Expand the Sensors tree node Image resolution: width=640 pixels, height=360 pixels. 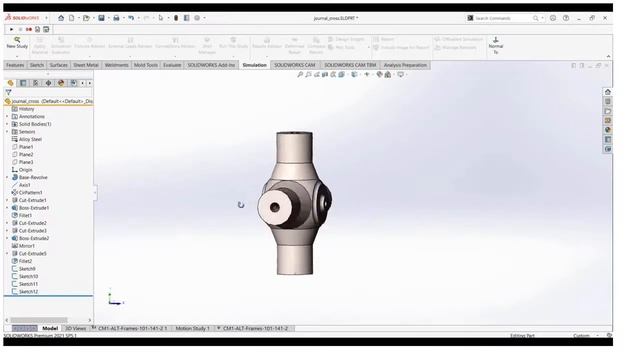coord(7,132)
